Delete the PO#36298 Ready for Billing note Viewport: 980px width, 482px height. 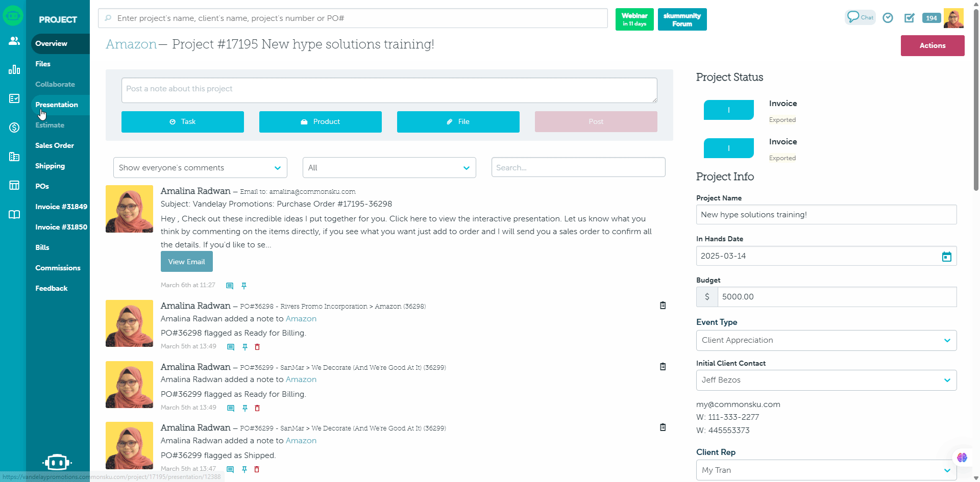(257, 347)
